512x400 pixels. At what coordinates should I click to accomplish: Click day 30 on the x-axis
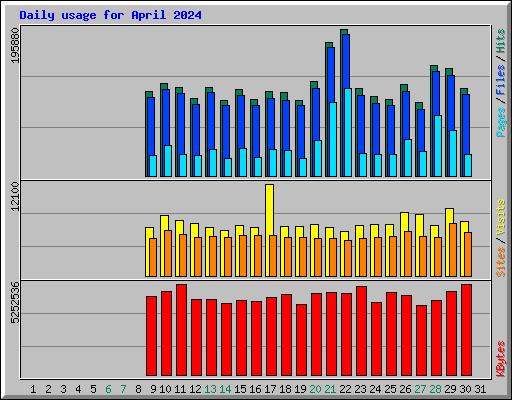(465, 389)
